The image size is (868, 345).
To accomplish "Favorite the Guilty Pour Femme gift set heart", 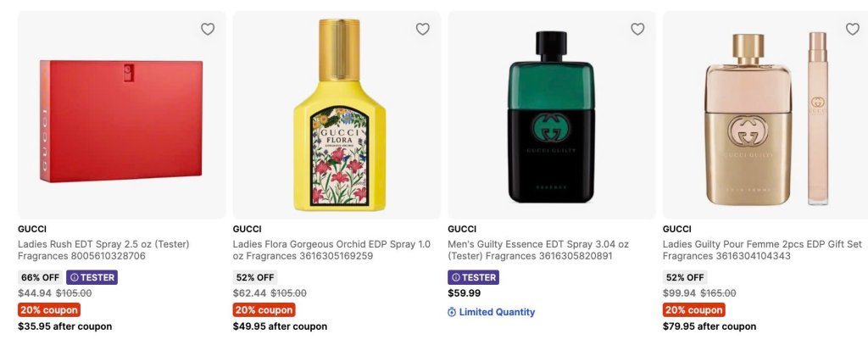I will click(853, 29).
